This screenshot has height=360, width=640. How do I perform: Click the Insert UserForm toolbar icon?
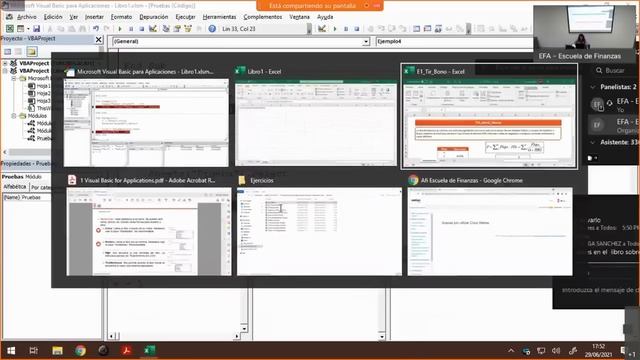20,29
